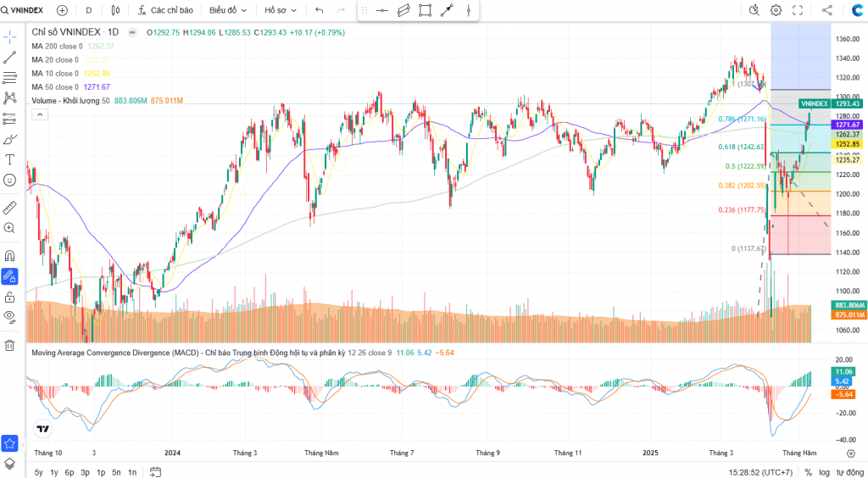Open the VNINDEX symbol search

click(x=23, y=10)
